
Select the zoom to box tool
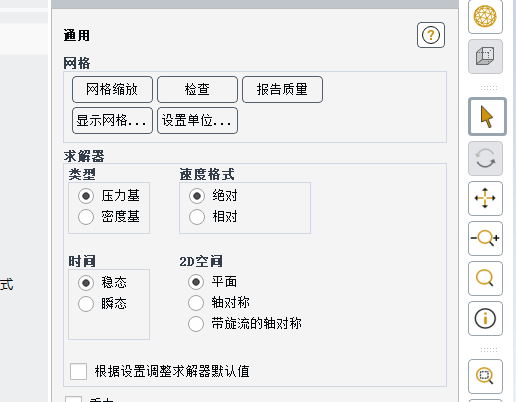click(x=485, y=376)
